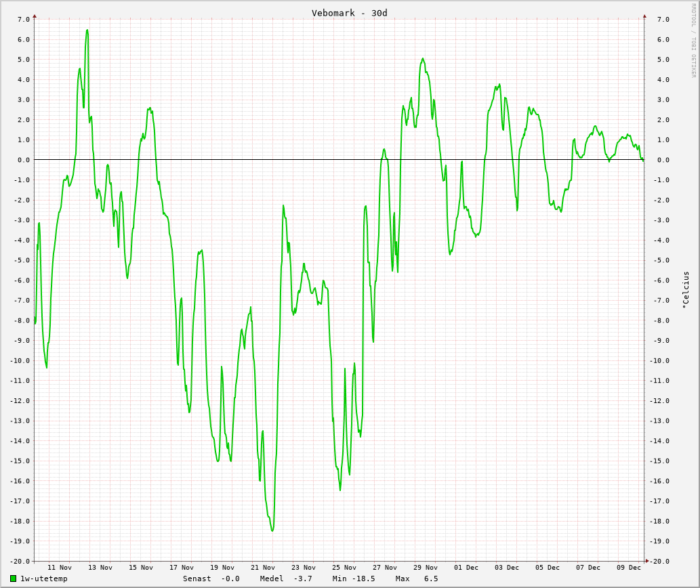Click the "09 Dec" date label

(x=629, y=568)
